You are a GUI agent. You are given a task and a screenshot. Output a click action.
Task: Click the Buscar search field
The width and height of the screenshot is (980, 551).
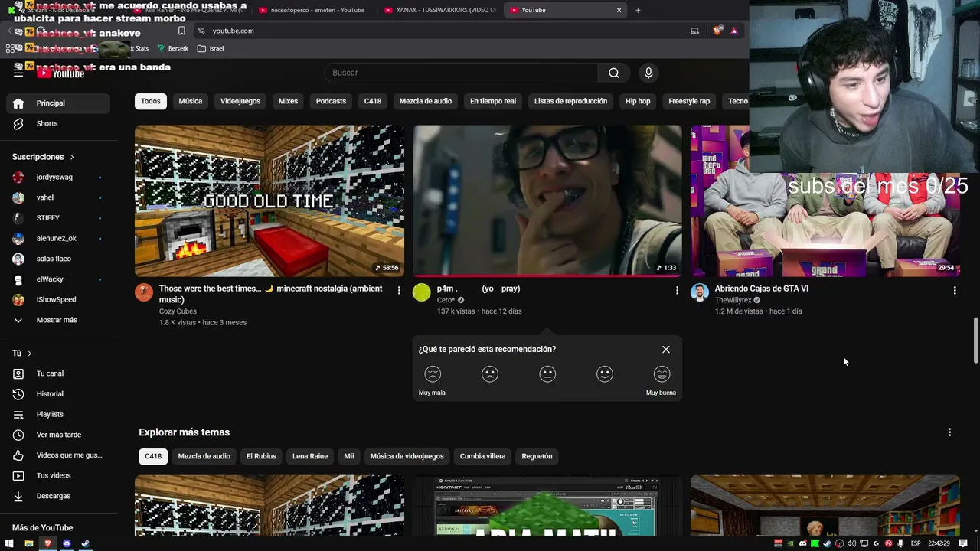(x=461, y=73)
